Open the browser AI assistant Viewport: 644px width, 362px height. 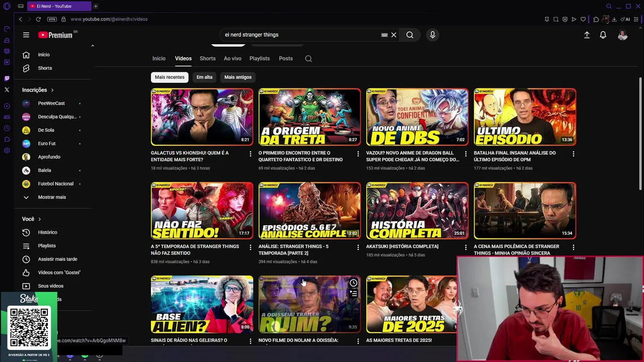(x=626, y=19)
